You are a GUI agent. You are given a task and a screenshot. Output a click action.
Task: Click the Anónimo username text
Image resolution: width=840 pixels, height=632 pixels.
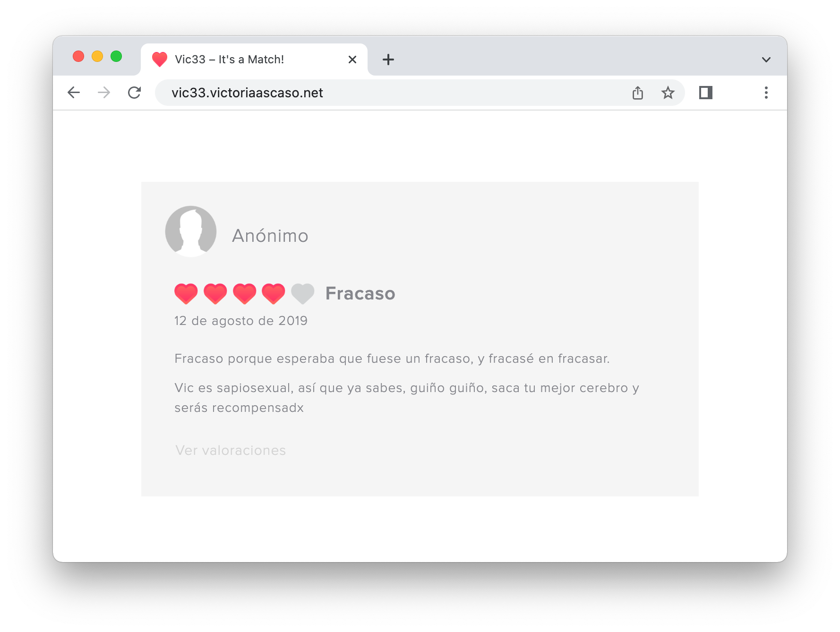pyautogui.click(x=270, y=235)
